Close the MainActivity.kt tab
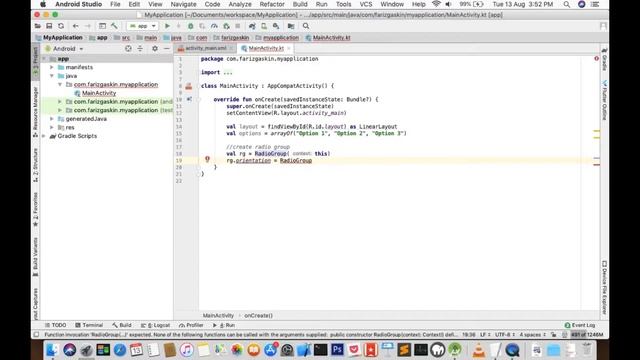 point(289,49)
